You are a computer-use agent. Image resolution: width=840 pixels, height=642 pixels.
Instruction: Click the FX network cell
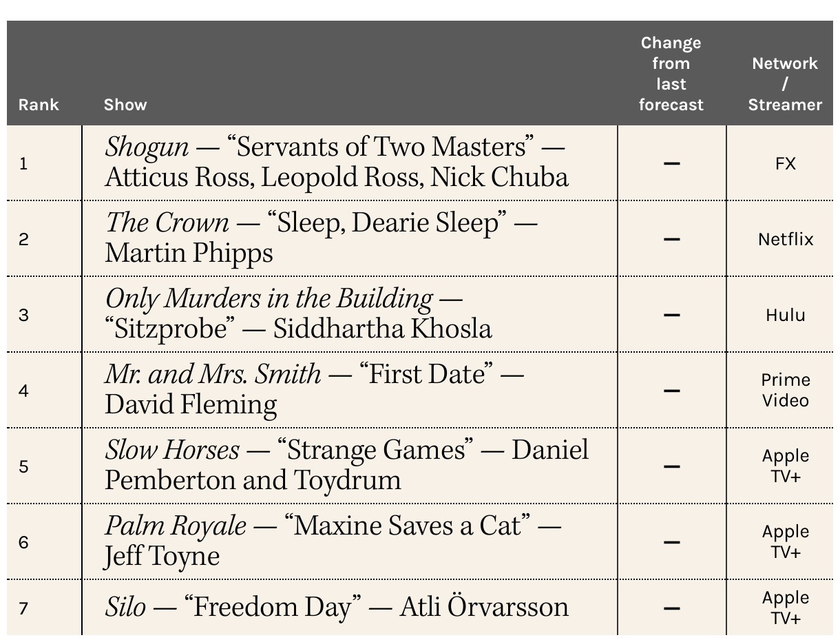[785, 163]
